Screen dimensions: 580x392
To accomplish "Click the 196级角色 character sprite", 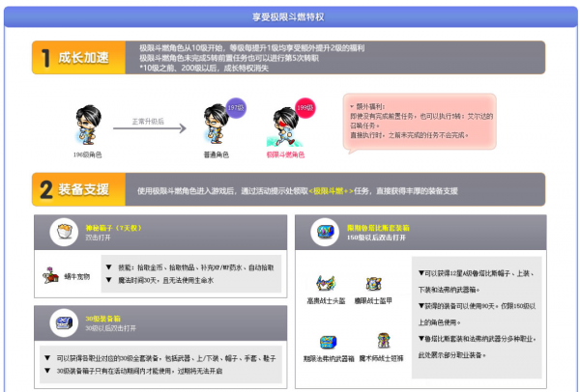I will pyautogui.click(x=88, y=126).
